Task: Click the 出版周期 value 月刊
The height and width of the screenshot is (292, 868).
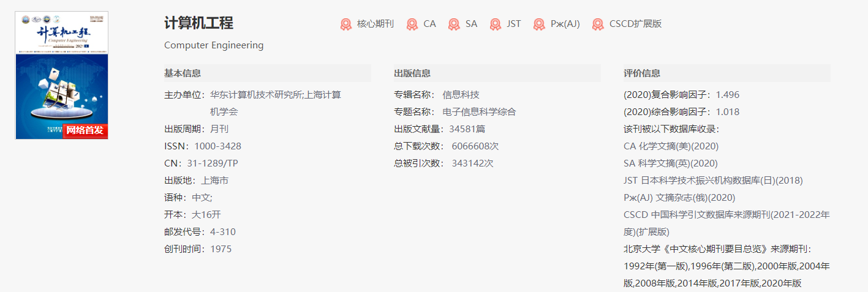Action: 219,129
